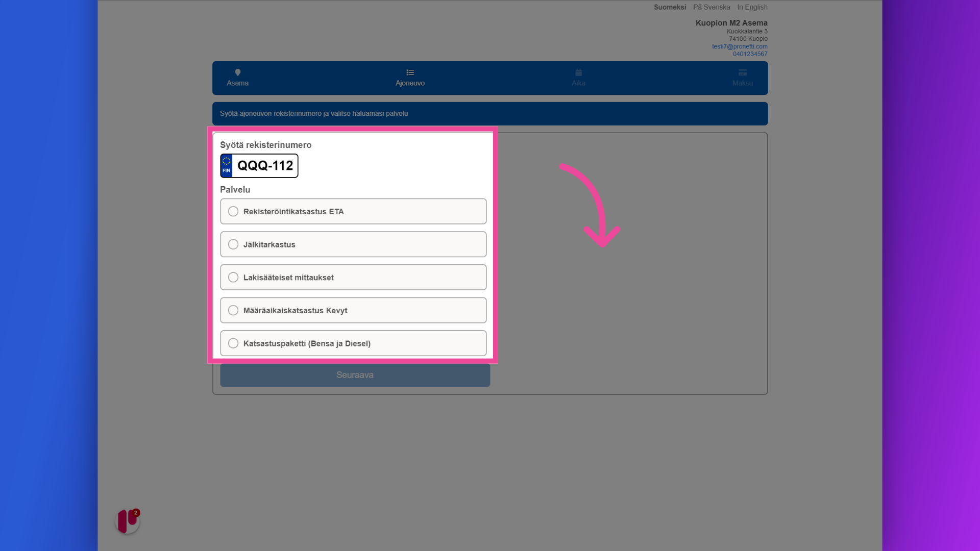This screenshot has width=980, height=551.
Task: Click the Syötä rekisterinumero label
Action: [265, 145]
